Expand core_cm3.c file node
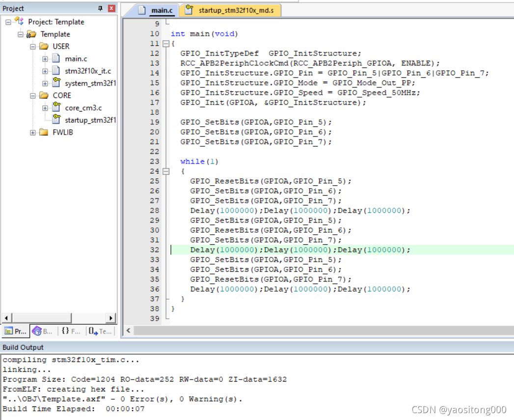The height and width of the screenshot is (420, 514). point(45,108)
